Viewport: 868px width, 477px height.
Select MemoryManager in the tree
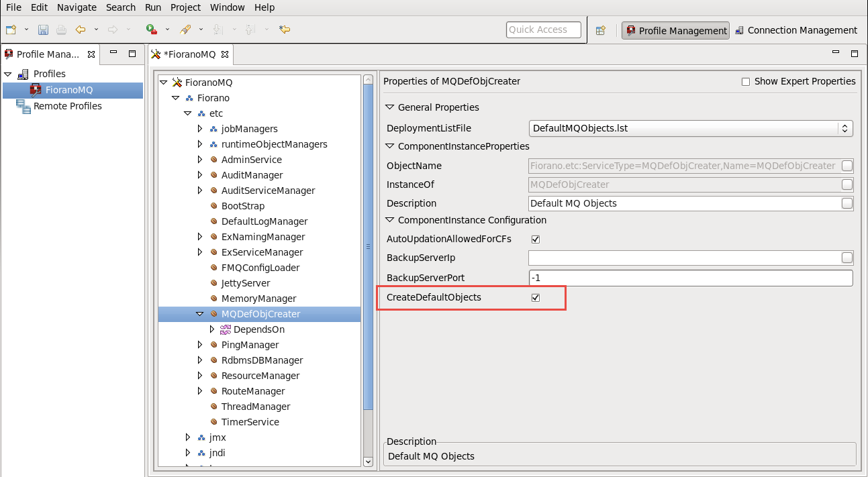(258, 299)
